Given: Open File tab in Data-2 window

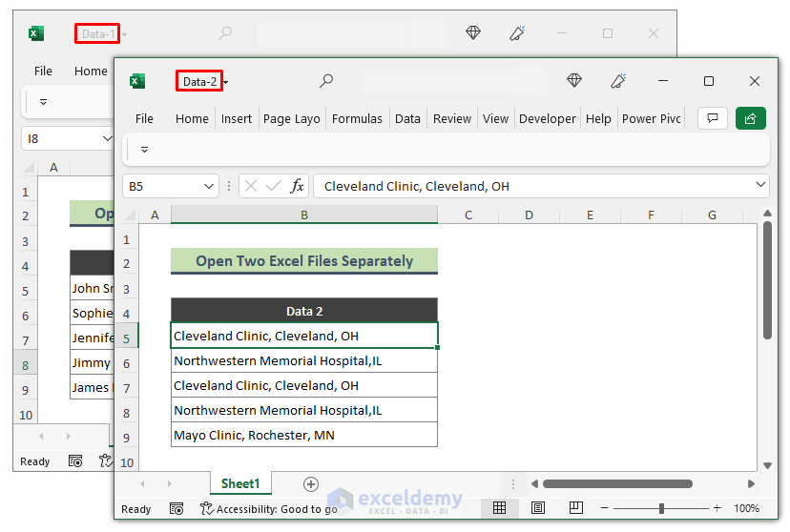Looking at the screenshot, I should pyautogui.click(x=144, y=119).
